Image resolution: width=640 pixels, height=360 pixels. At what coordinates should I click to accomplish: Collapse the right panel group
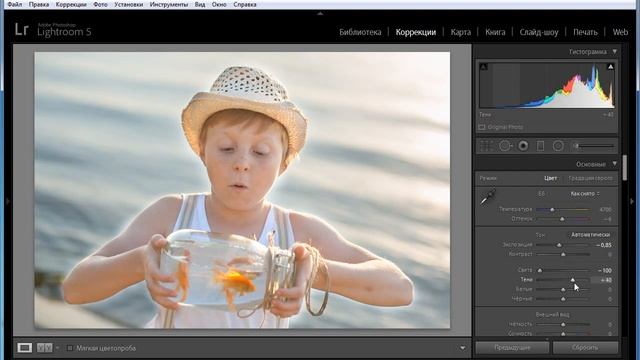632,201
